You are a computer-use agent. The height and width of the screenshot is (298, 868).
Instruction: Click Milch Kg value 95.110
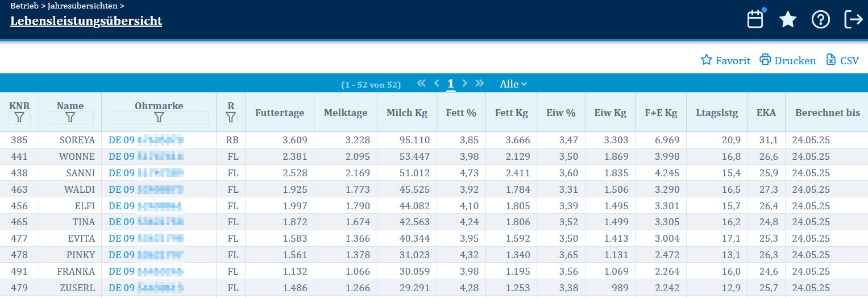[414, 140]
